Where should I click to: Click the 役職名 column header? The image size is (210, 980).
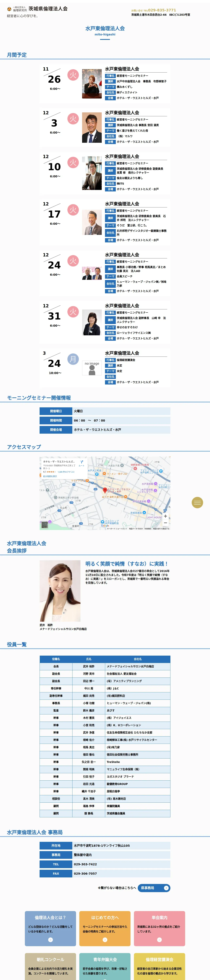click(56, 659)
